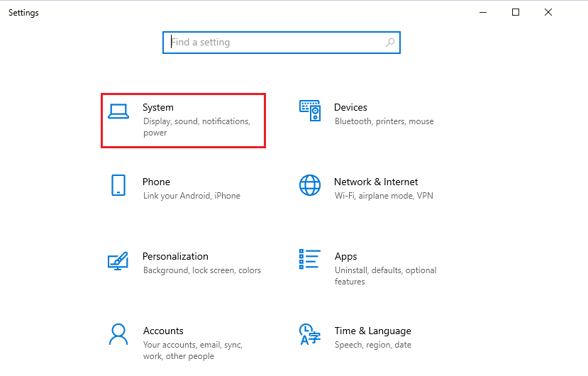Viewport: 588px width, 376px height.
Task: Click the Phone icon
Action: click(x=118, y=185)
